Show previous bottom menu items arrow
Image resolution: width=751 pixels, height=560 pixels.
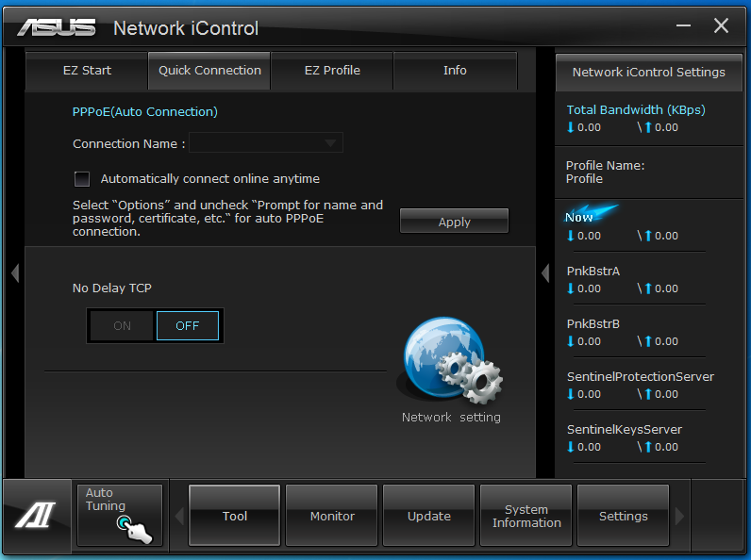179,516
